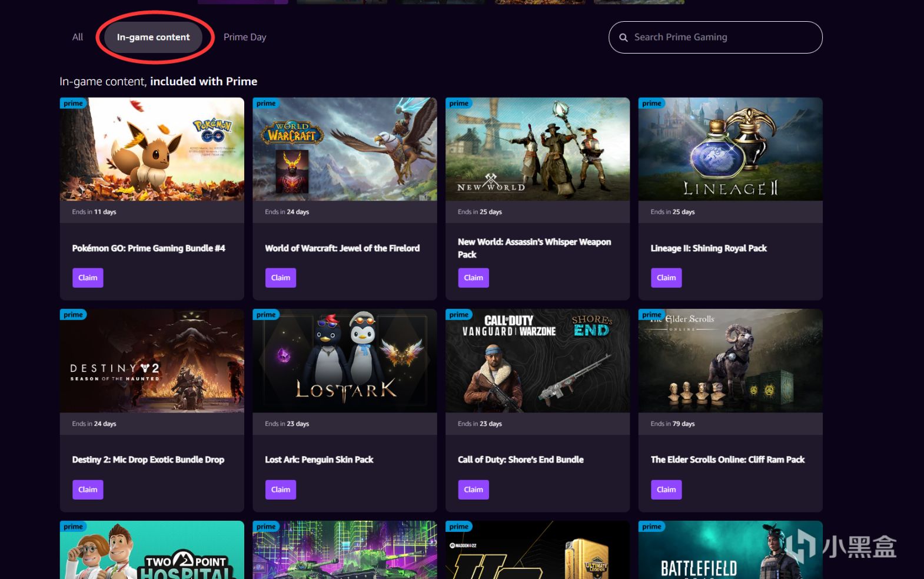924x579 pixels.
Task: Claim Lineage II Shining Royal Pack
Action: coord(666,278)
